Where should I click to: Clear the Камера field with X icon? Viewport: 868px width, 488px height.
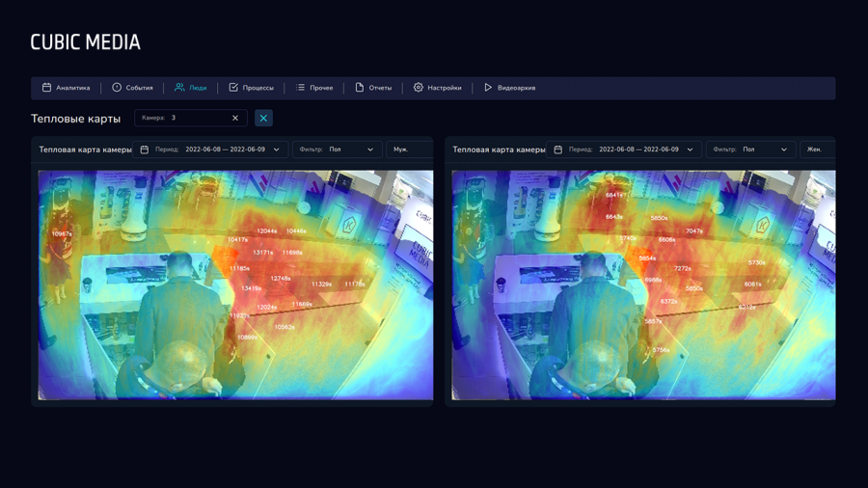(x=235, y=119)
